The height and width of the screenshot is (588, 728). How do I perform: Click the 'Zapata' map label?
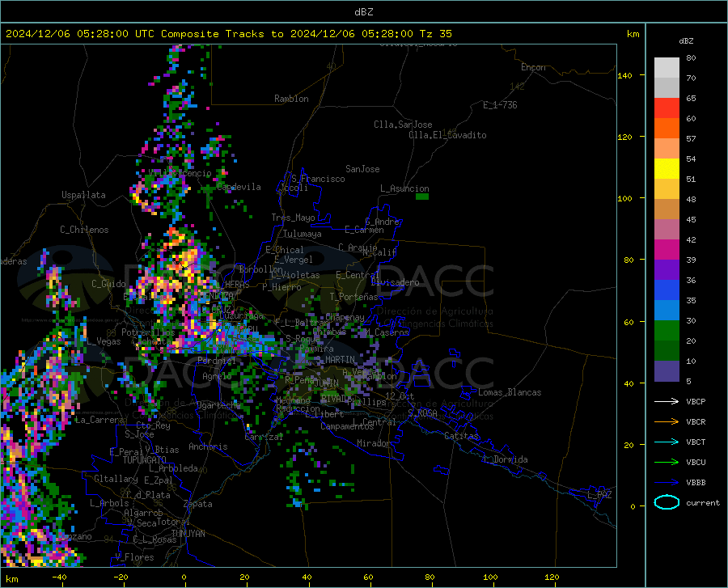(x=198, y=504)
